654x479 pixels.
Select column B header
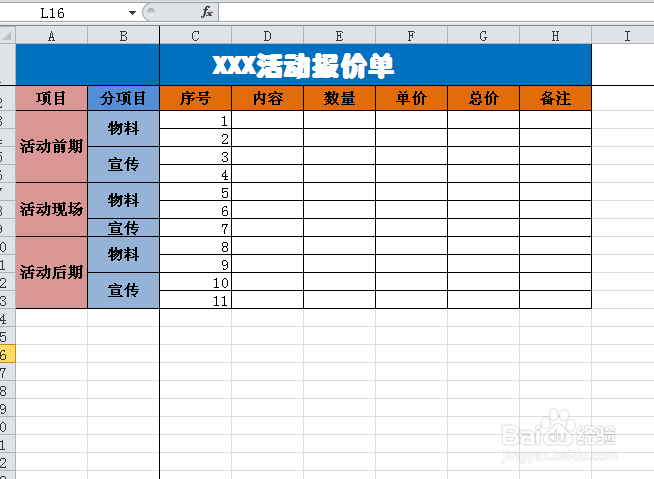(x=123, y=36)
